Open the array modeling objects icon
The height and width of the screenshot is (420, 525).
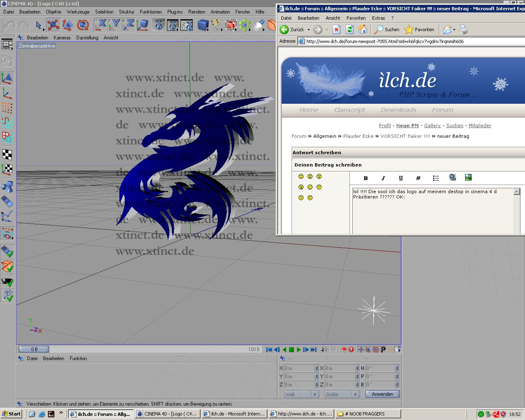click(x=245, y=25)
